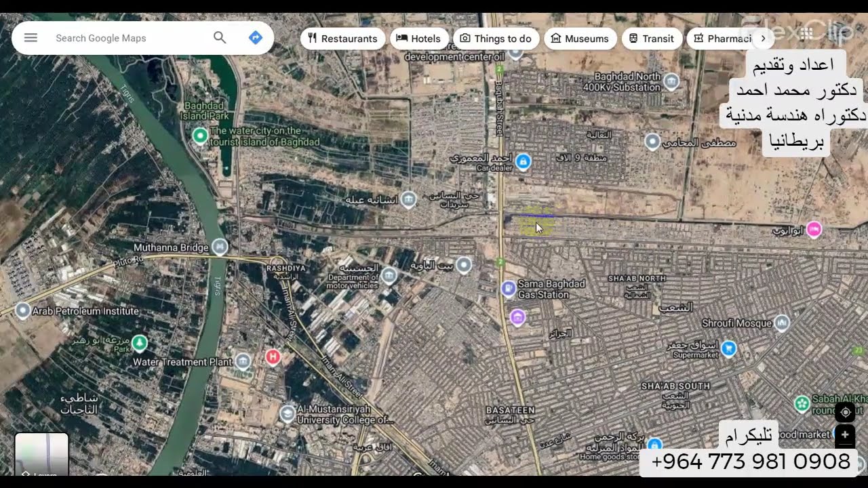This screenshot has width=868, height=488.
Task: Click the BASATEEN neighborhood label
Action: 511,410
